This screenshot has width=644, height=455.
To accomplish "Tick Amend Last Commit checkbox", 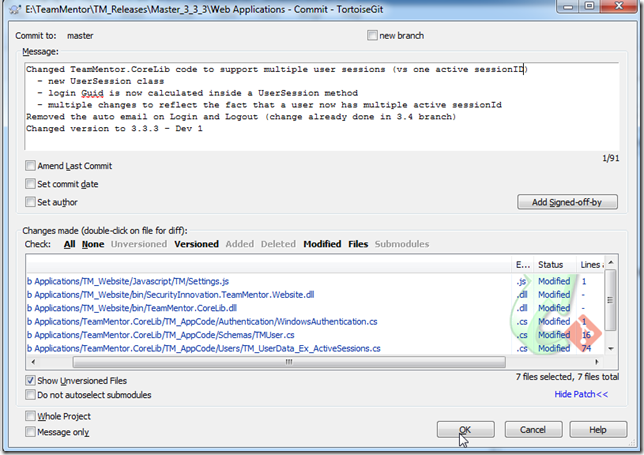I will 30,165.
